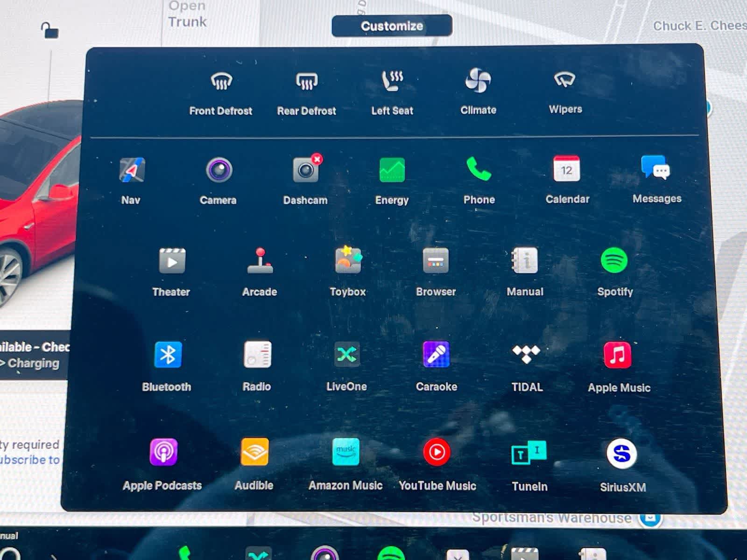Tap the lock icon above the car
Image resolution: width=747 pixels, height=560 pixels.
tap(49, 30)
